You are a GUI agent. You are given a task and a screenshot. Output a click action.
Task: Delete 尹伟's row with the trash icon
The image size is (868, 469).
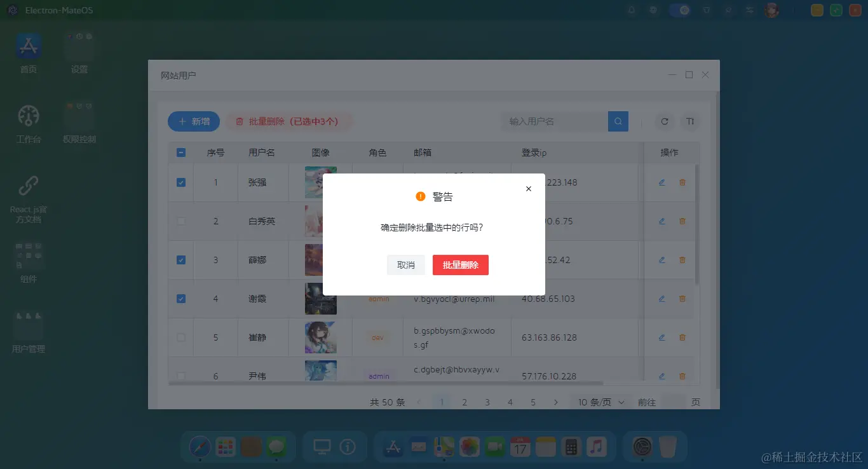click(682, 376)
